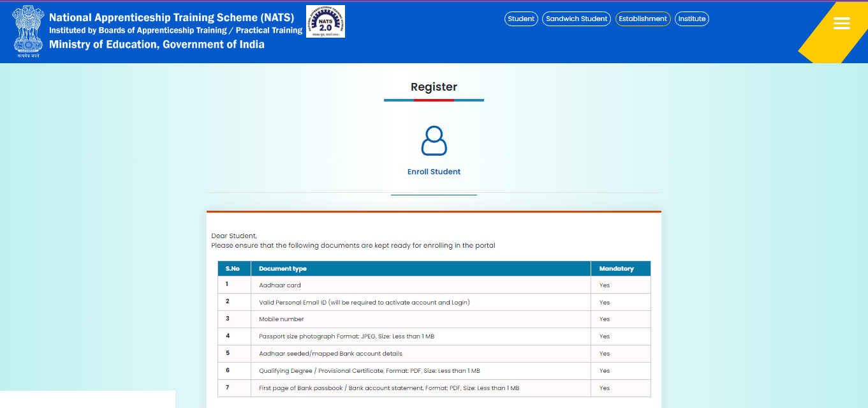This screenshot has height=408, width=868.
Task: Click the National Apprenticeship Training Scheme title
Action: pos(171,17)
